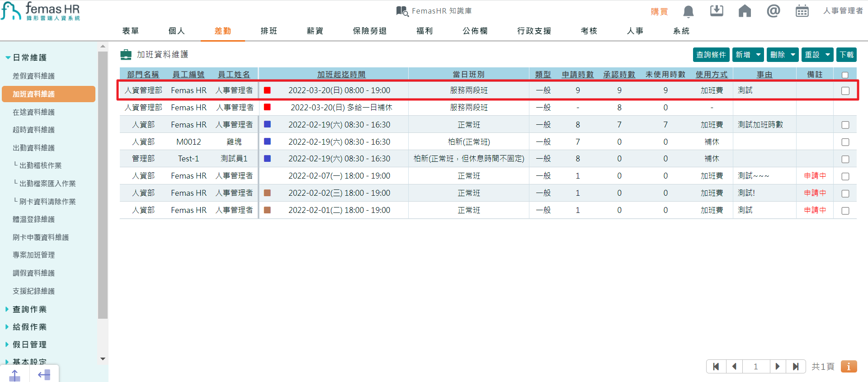Open the 新增 dropdown button

tap(748, 55)
